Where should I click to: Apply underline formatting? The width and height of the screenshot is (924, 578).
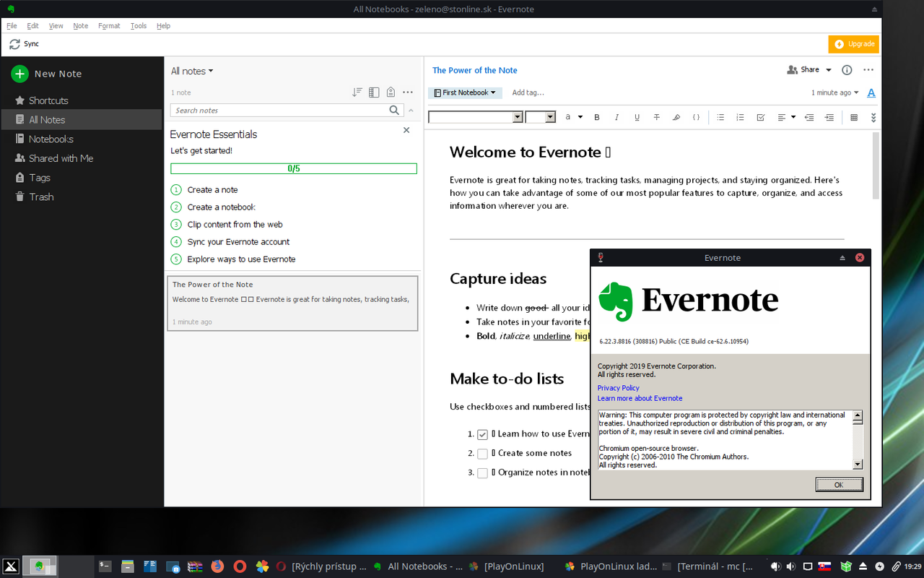[637, 117]
